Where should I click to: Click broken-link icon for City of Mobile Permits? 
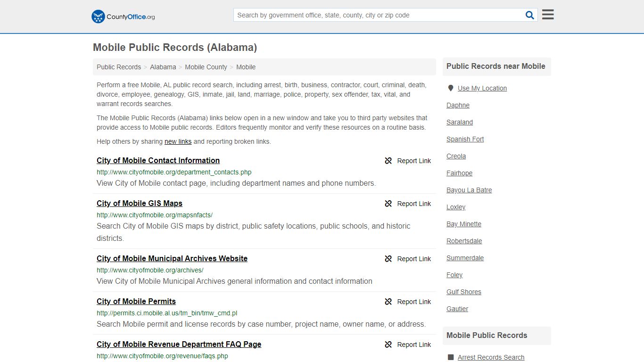coord(388,302)
